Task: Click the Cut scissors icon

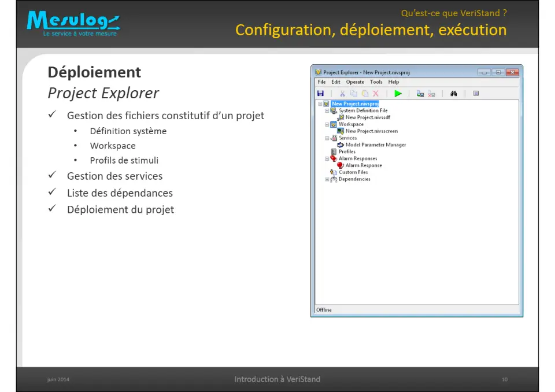Action: coord(342,94)
